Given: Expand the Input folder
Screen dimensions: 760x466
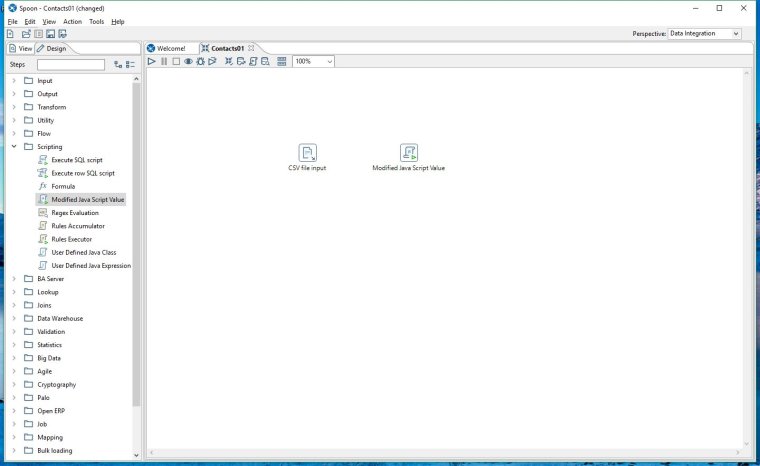Looking at the screenshot, I should (x=14, y=81).
